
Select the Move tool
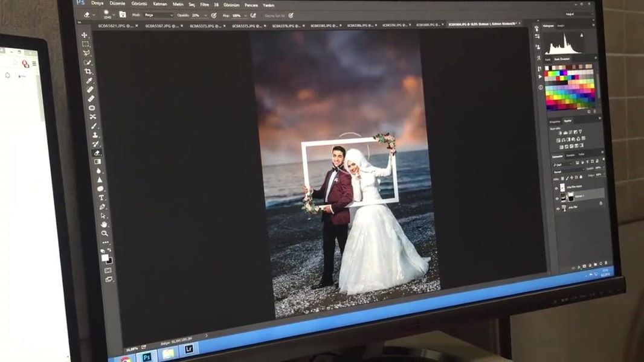click(84, 35)
